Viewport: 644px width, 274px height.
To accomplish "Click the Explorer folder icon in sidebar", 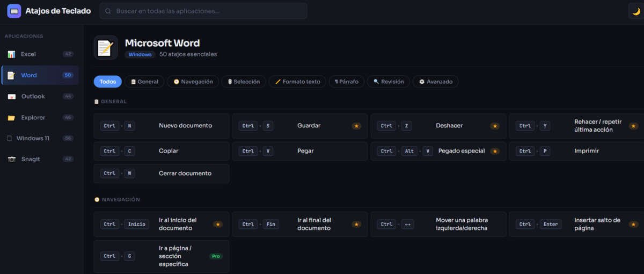I will [x=11, y=118].
